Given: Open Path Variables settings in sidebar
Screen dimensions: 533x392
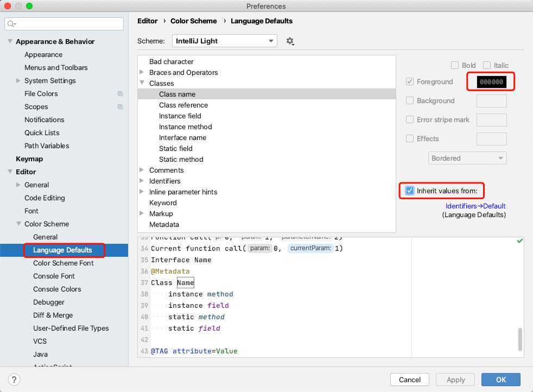Looking at the screenshot, I should [47, 146].
